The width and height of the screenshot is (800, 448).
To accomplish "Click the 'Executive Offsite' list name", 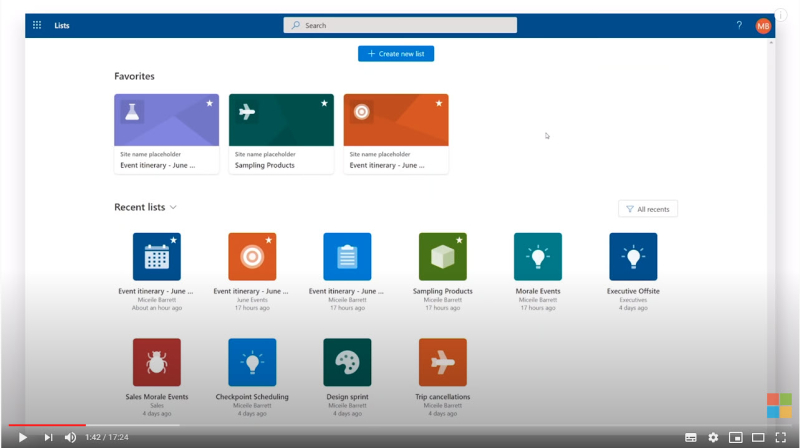I will [633, 291].
